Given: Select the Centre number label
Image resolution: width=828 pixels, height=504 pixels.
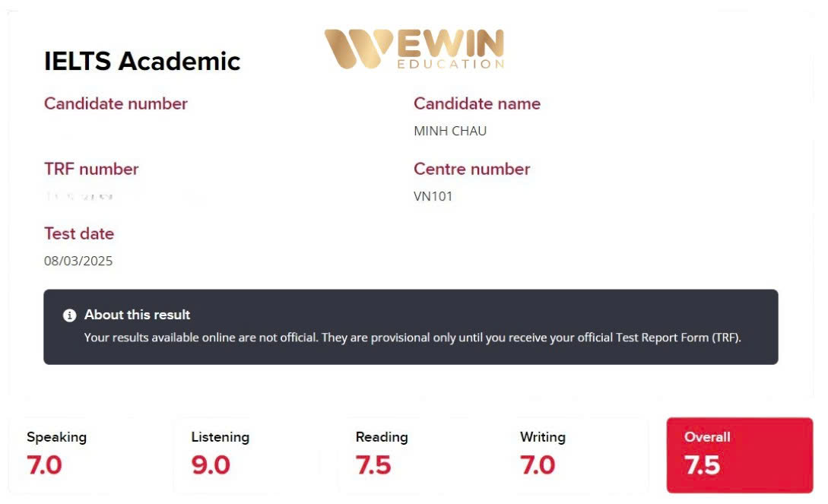Looking at the screenshot, I should point(471,169).
